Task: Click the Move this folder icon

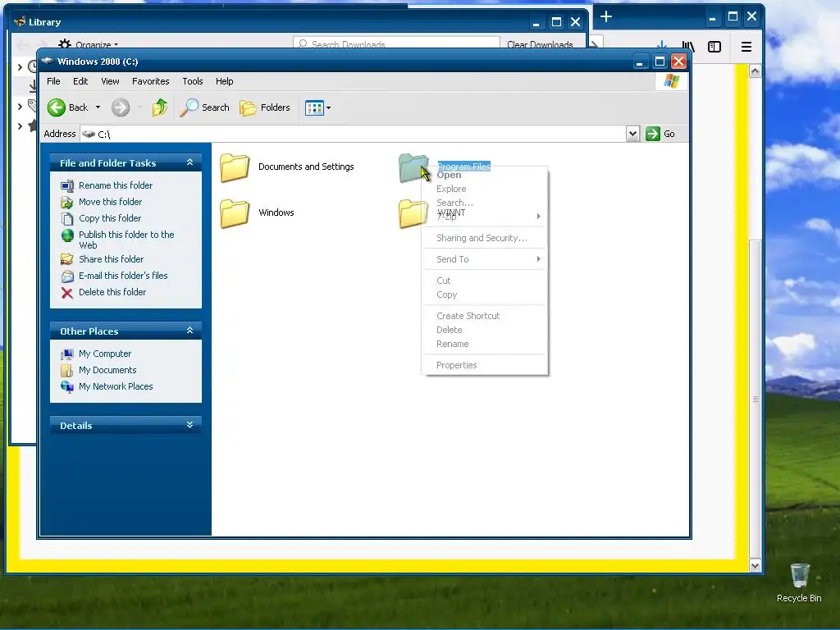Action: tap(67, 203)
